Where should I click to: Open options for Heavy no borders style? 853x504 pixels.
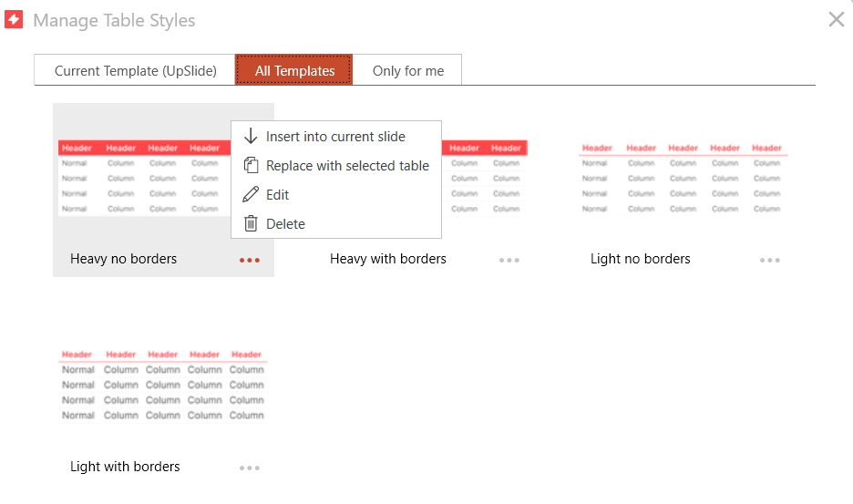tap(249, 260)
